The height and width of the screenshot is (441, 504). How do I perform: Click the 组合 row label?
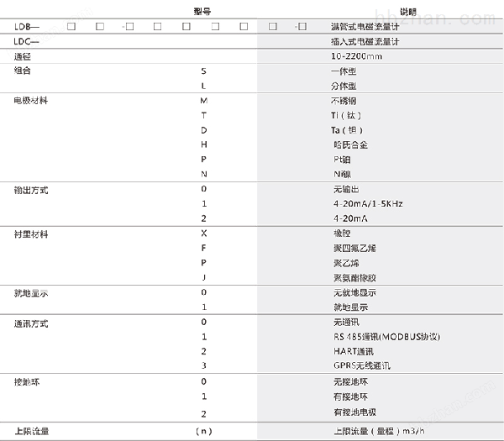pyautogui.click(x=22, y=71)
